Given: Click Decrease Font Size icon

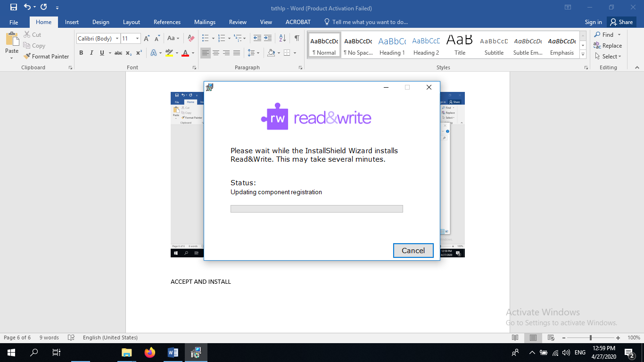Looking at the screenshot, I should pos(157,38).
